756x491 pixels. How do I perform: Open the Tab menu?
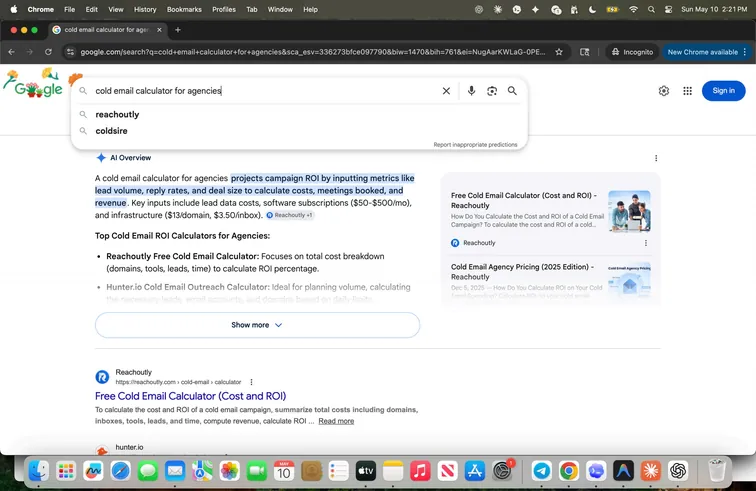point(252,9)
